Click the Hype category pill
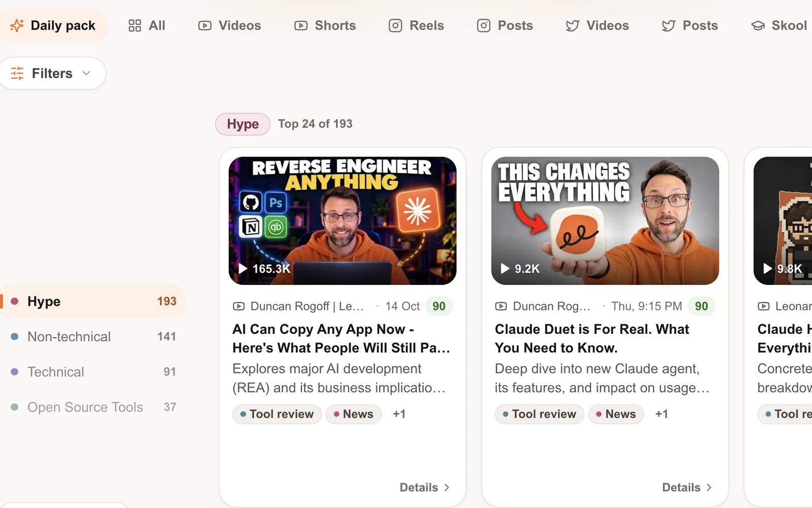This screenshot has width=812, height=508. coord(243,124)
